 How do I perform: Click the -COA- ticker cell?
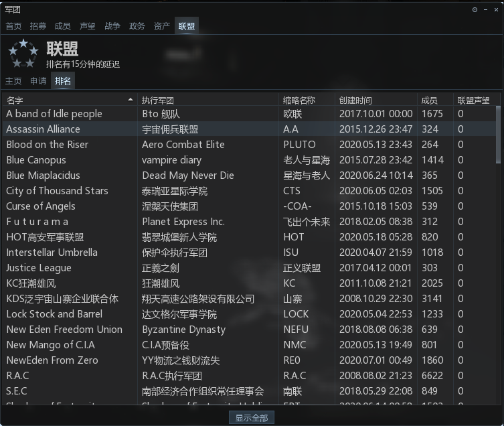coord(297,206)
